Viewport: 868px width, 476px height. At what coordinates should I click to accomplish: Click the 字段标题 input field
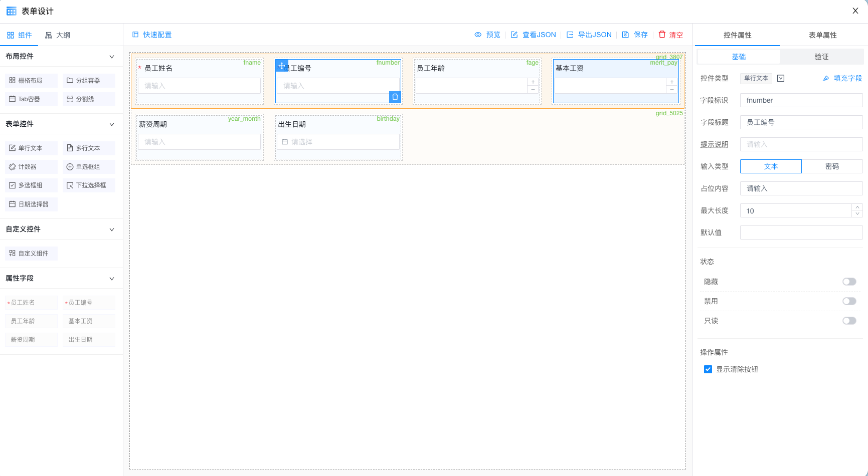pos(801,122)
